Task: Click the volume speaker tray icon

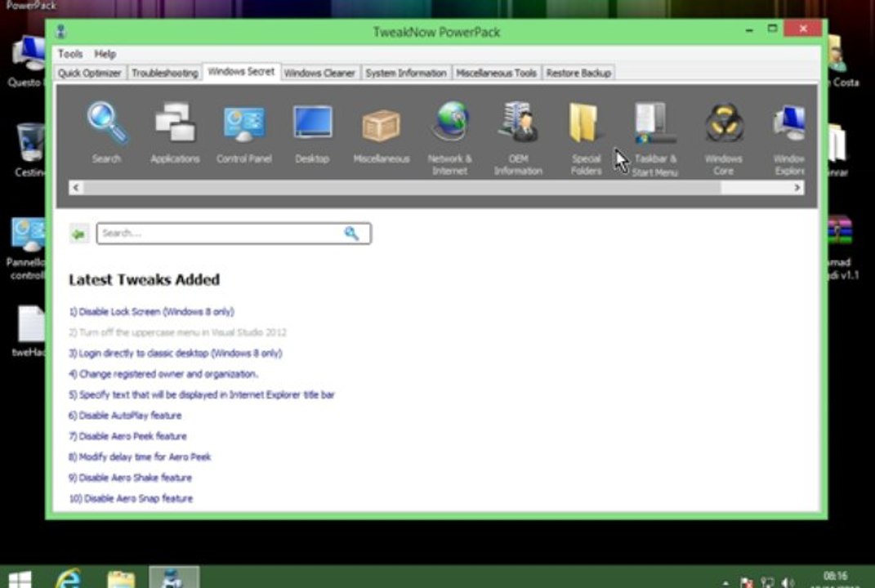Action: coord(788,582)
